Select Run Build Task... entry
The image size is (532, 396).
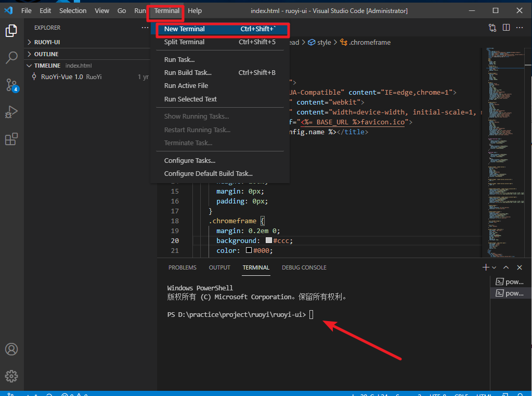pyautogui.click(x=220, y=72)
